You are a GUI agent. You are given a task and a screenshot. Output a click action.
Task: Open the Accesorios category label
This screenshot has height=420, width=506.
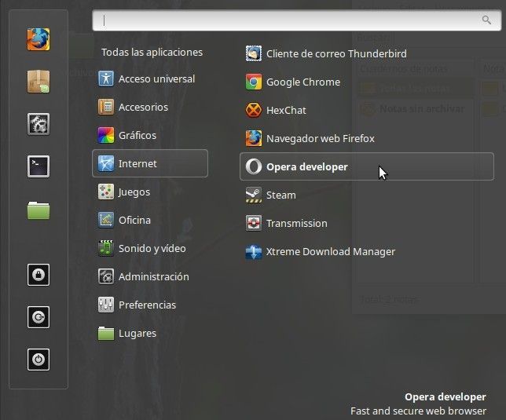pos(143,107)
